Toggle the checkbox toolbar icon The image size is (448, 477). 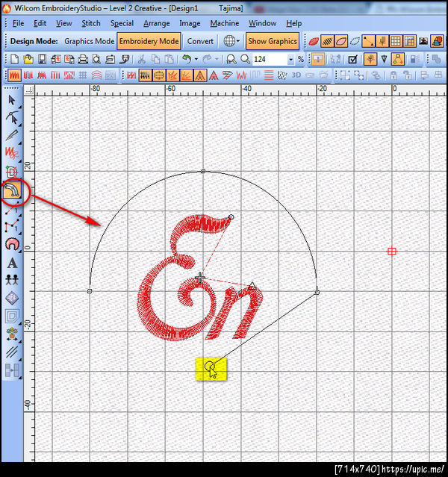point(352,59)
